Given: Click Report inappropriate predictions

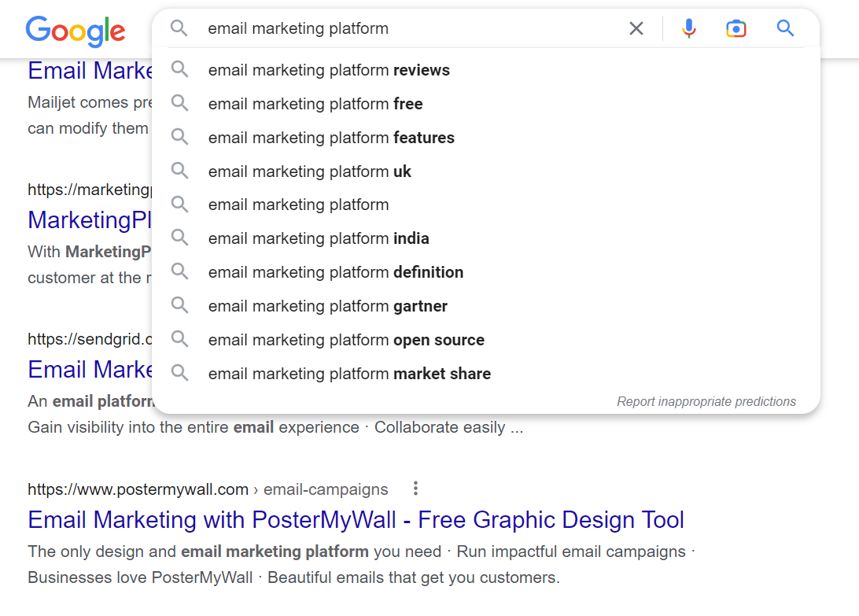Looking at the screenshot, I should tap(706, 401).
